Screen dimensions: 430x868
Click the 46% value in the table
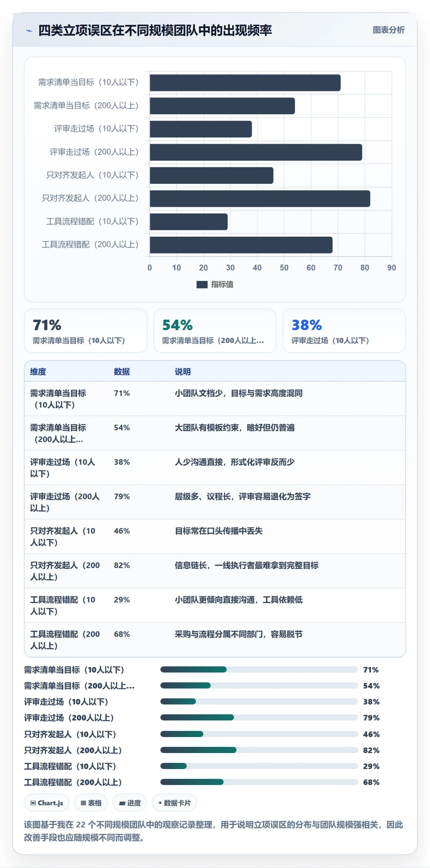click(x=122, y=531)
